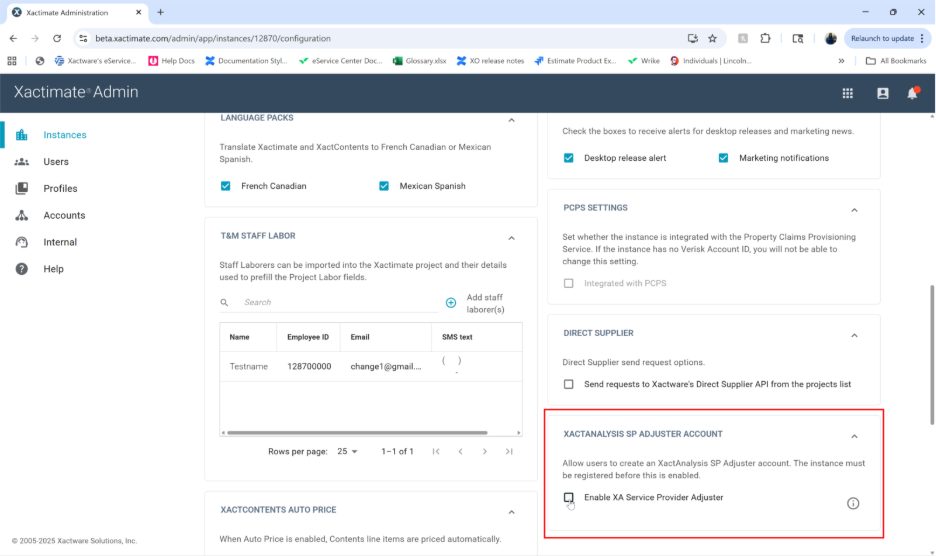Click browser back arrow
Image resolution: width=936 pixels, height=556 pixels.
click(x=13, y=38)
